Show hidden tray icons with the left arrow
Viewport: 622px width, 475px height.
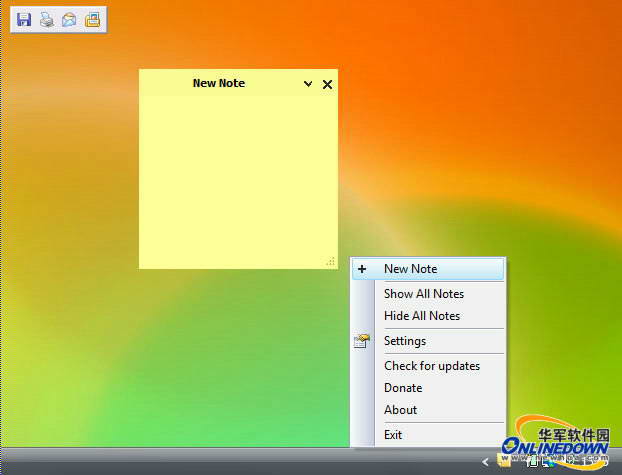[x=485, y=462]
